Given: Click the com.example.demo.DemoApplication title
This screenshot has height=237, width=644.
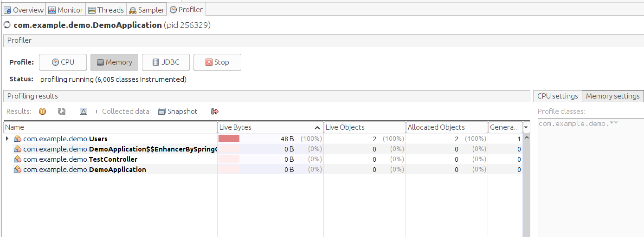Looking at the screenshot, I should [88, 25].
